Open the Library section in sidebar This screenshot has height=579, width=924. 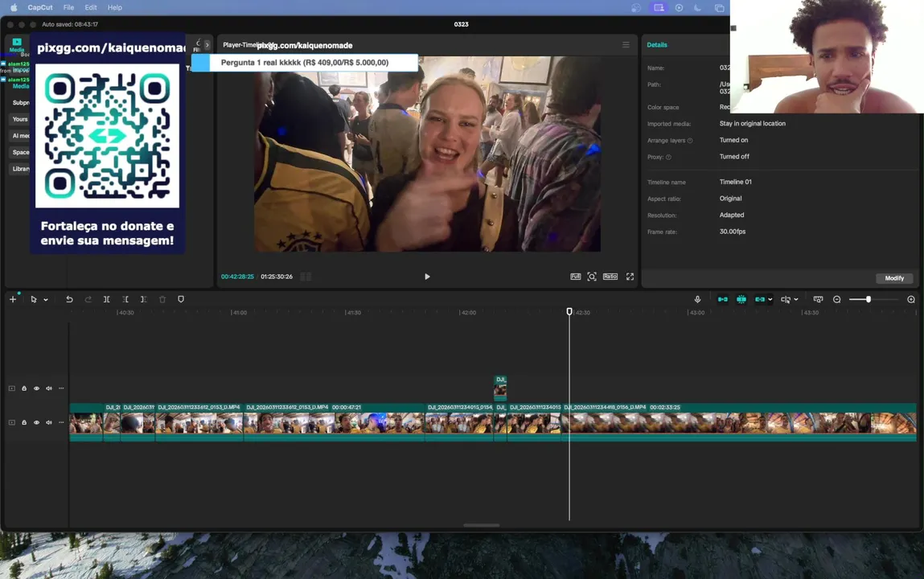[21, 168]
